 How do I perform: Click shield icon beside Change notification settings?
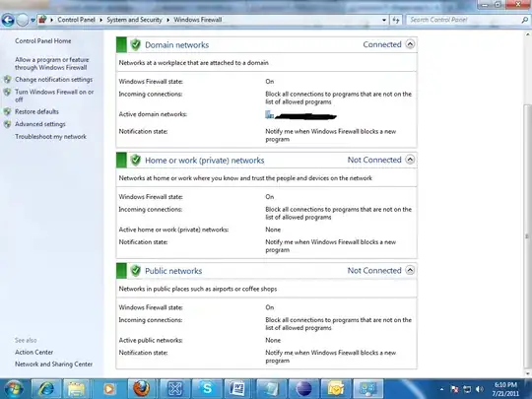click(x=8, y=80)
